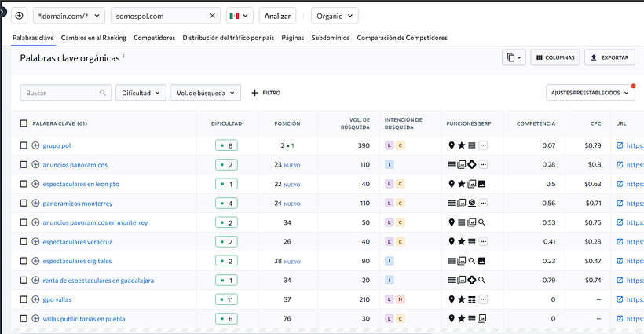Add 'vallas publicitarias en puebla' via plus icon

pos(35,319)
